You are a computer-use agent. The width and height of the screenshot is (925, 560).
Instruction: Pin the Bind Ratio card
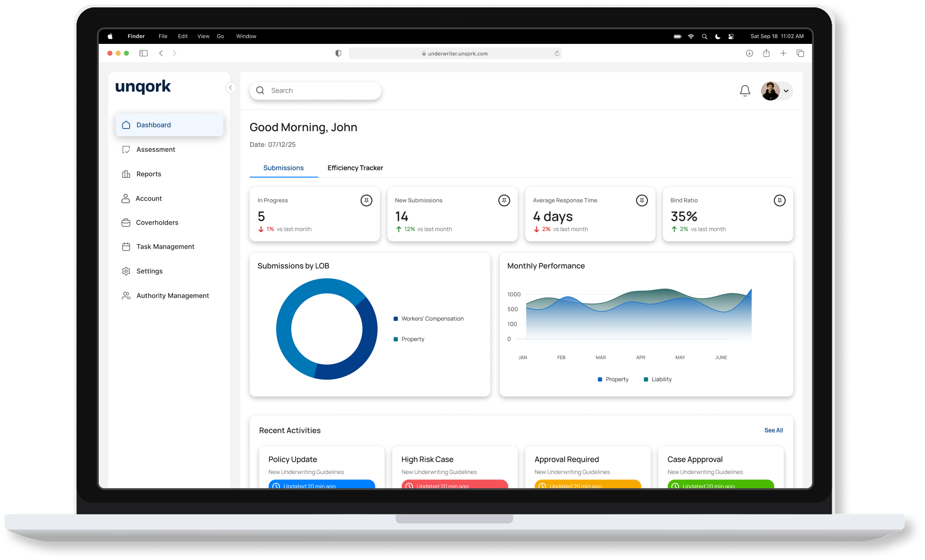[779, 200]
